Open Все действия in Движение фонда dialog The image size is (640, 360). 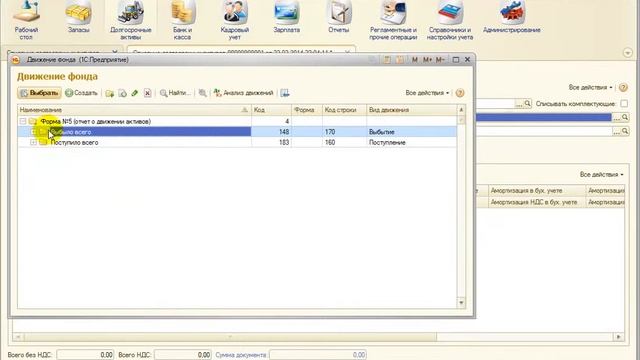click(x=427, y=93)
